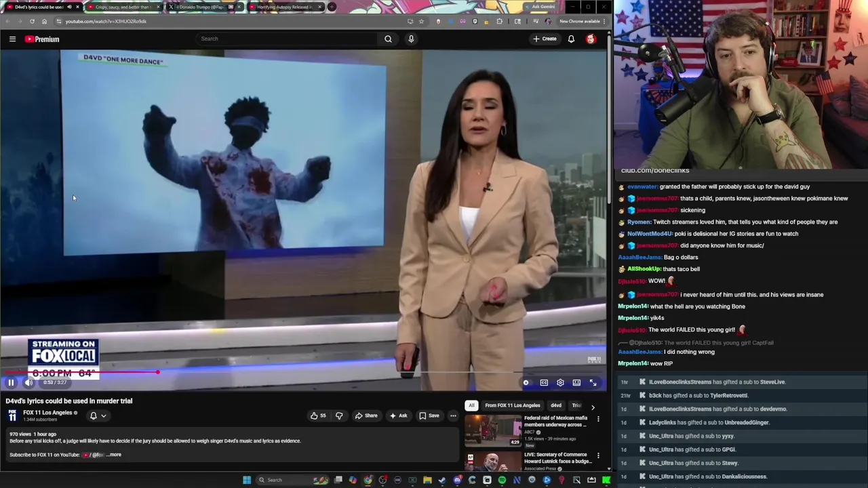Viewport: 868px width, 488px height.
Task: Open Chrome extensions puzzle icon
Action: [499, 21]
